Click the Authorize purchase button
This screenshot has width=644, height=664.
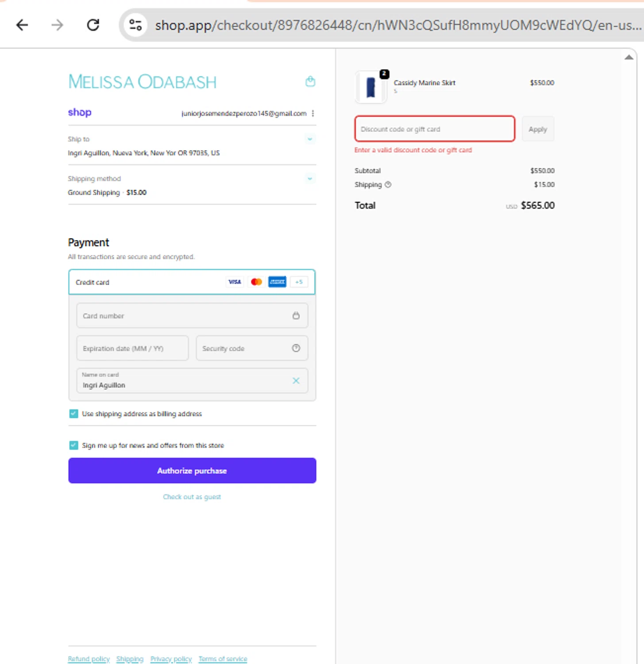pos(192,471)
